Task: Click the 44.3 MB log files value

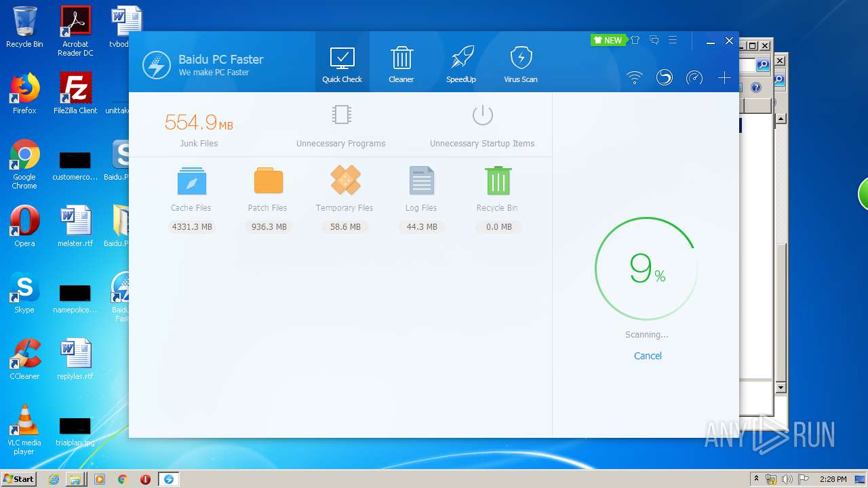Action: pos(422,227)
